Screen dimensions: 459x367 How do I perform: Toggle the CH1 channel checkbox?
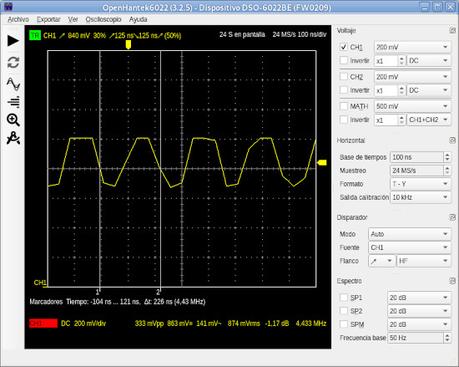pyautogui.click(x=344, y=47)
